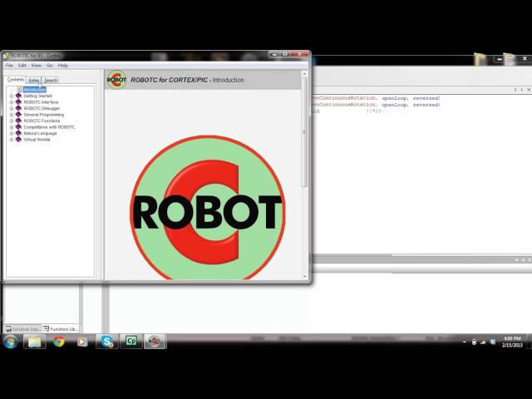Screen dimensions: 532x399
Task: Click the help window title bar icon
Action: (x=6, y=56)
